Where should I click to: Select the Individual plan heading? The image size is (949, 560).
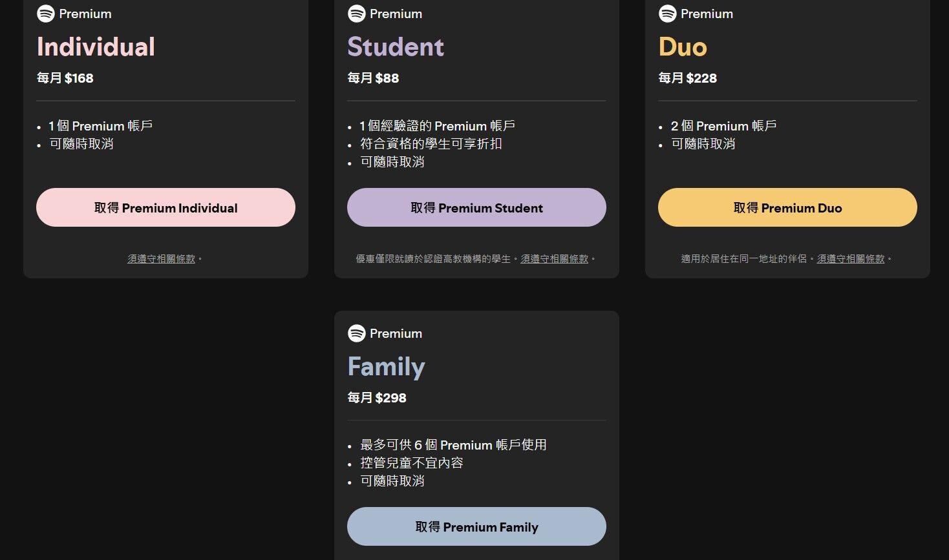click(95, 46)
